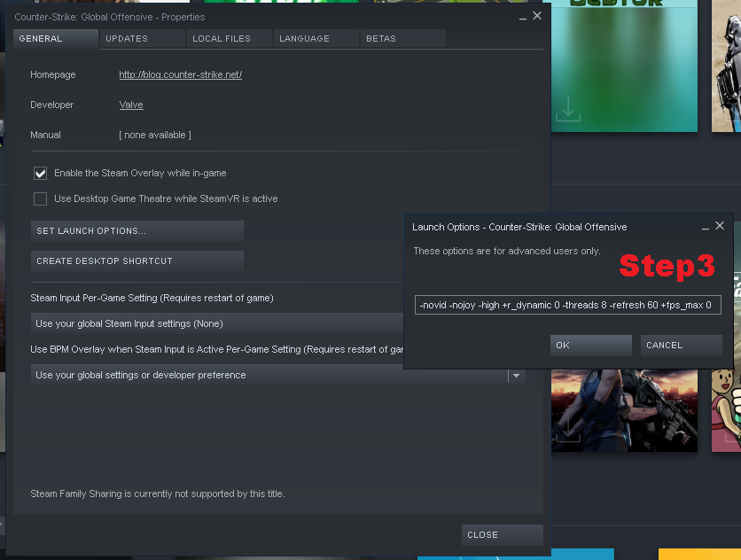Disable the Steam Overlay while in-game checkbox

(40, 174)
